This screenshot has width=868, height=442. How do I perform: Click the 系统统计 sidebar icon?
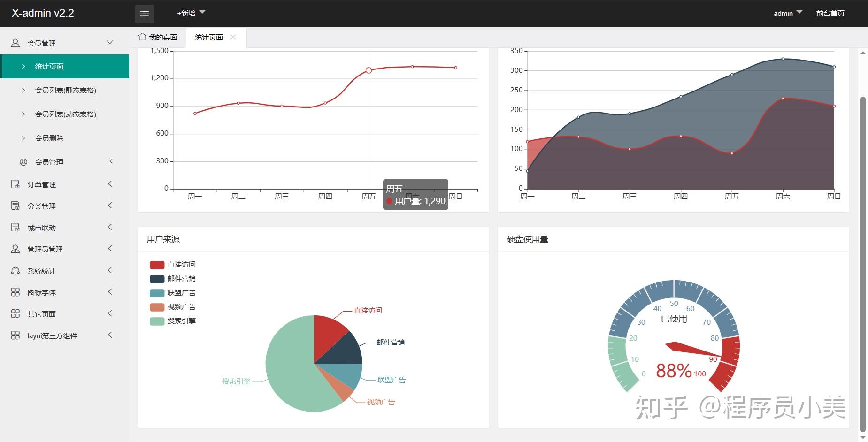(x=15, y=271)
